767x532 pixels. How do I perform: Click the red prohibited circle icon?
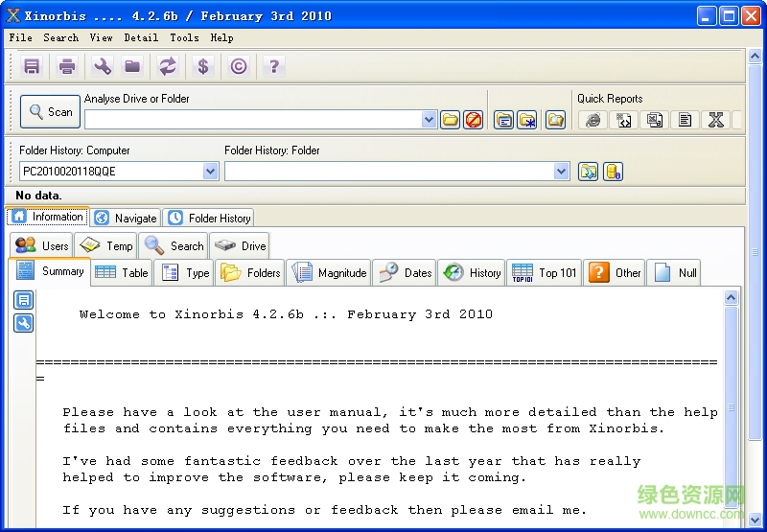click(x=473, y=120)
